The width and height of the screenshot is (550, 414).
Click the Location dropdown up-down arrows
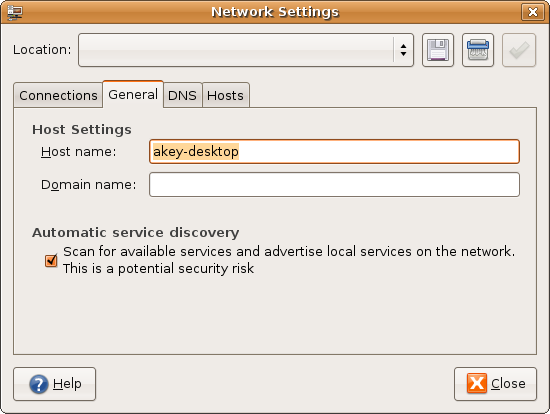[403, 50]
